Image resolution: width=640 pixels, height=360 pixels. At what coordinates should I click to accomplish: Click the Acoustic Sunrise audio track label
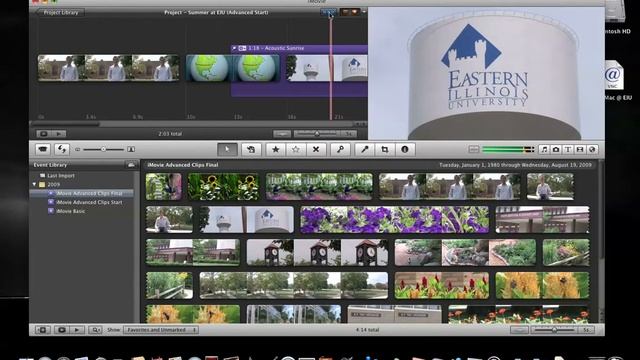tap(276, 48)
